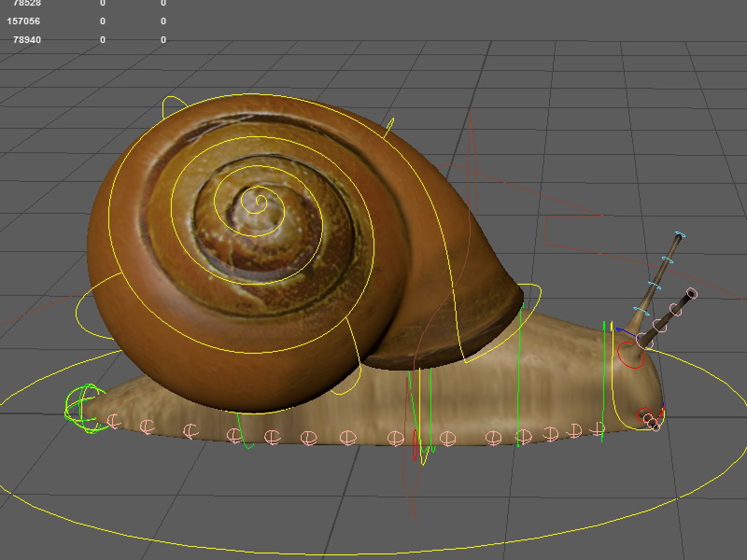Select the pink ring at shorter tentacle tip
747x560 pixels.
pos(692,294)
